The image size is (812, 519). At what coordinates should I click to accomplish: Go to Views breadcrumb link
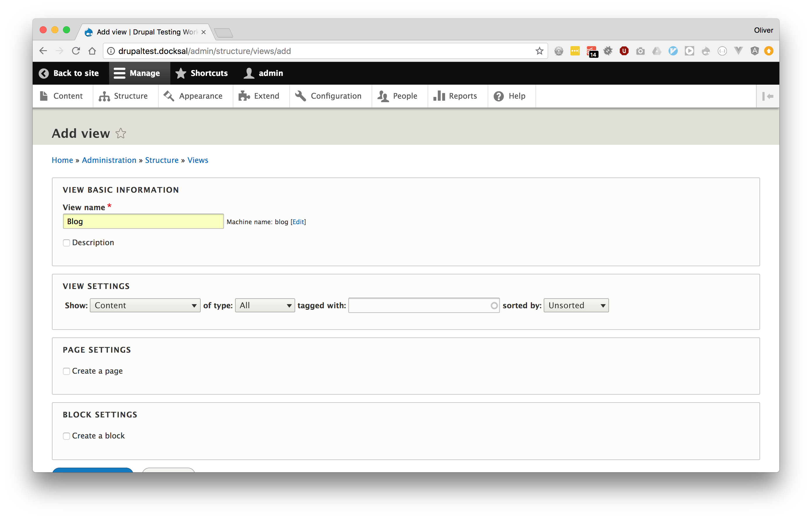coord(198,160)
